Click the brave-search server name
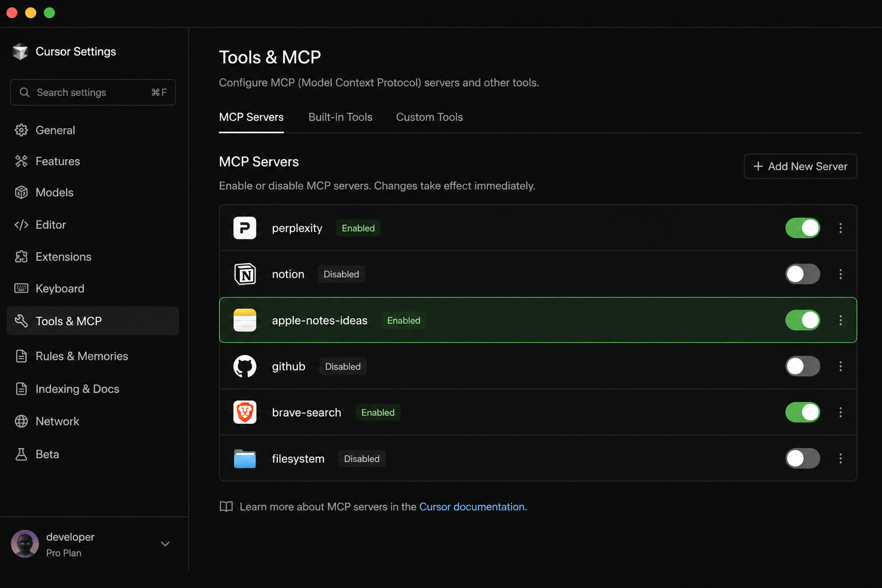The height and width of the screenshot is (588, 882). pos(307,412)
